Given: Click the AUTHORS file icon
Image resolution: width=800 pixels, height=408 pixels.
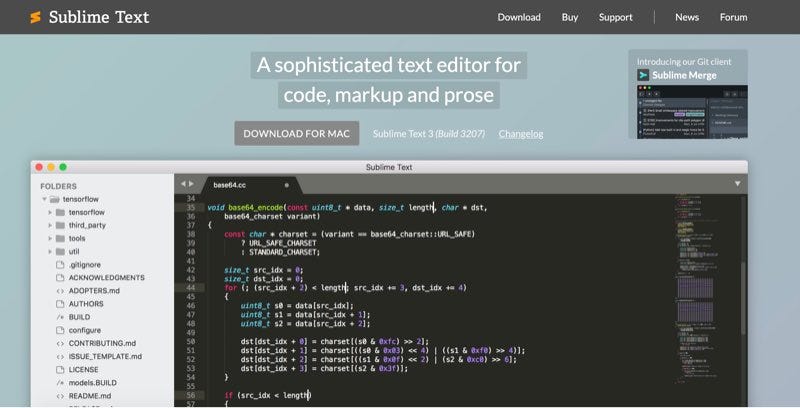Looking at the screenshot, I should [x=60, y=304].
